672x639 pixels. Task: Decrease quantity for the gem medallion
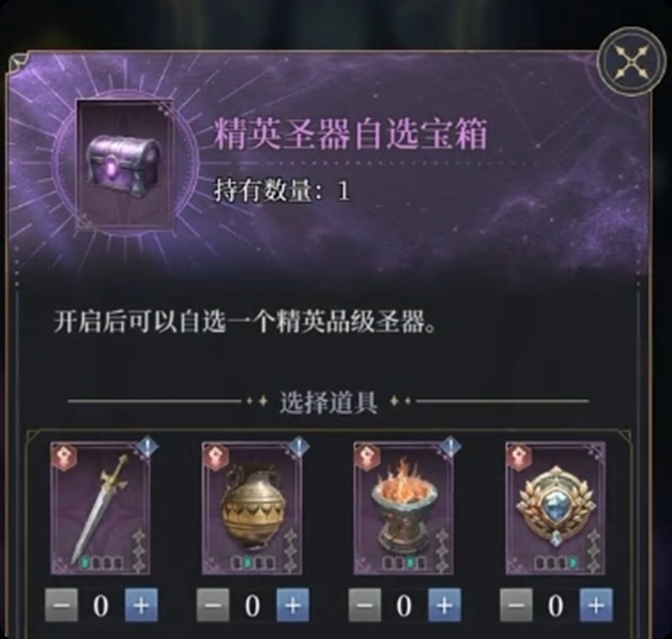tap(517, 605)
